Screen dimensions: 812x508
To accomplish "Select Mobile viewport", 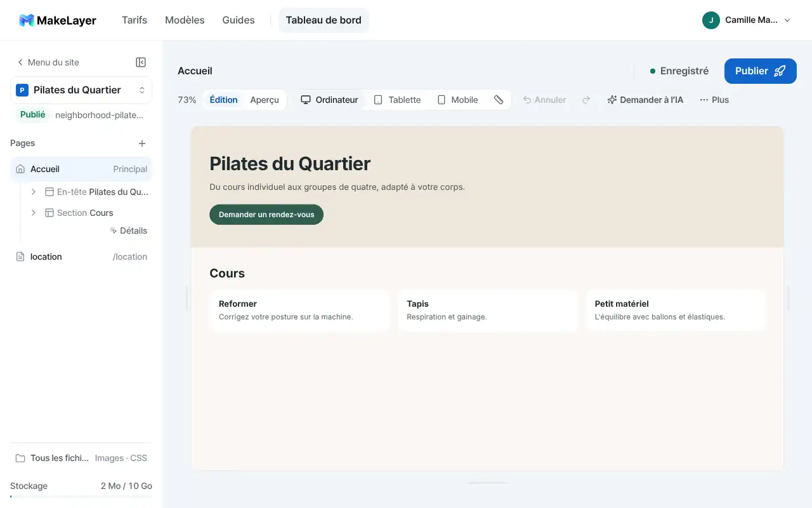I will tap(457, 100).
